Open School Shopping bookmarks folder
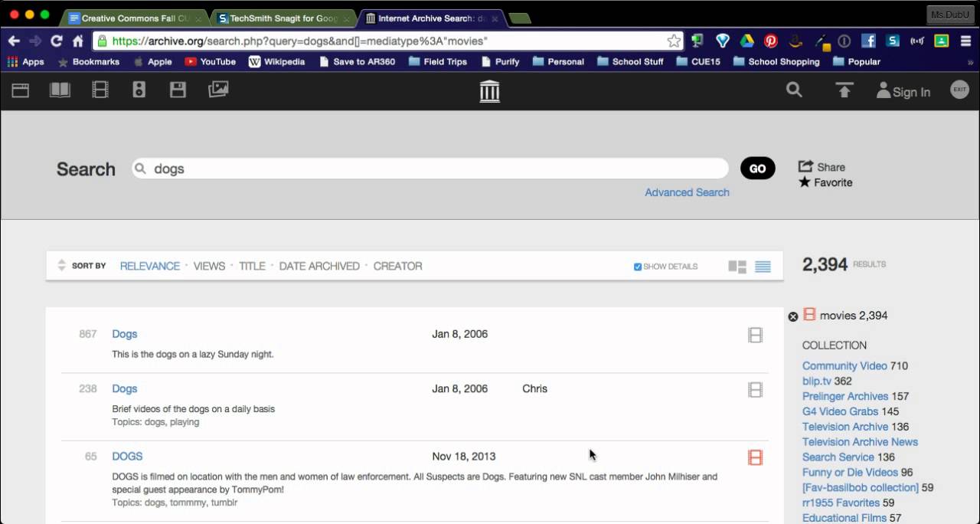Screen dimensions: 980x524 tap(776, 61)
